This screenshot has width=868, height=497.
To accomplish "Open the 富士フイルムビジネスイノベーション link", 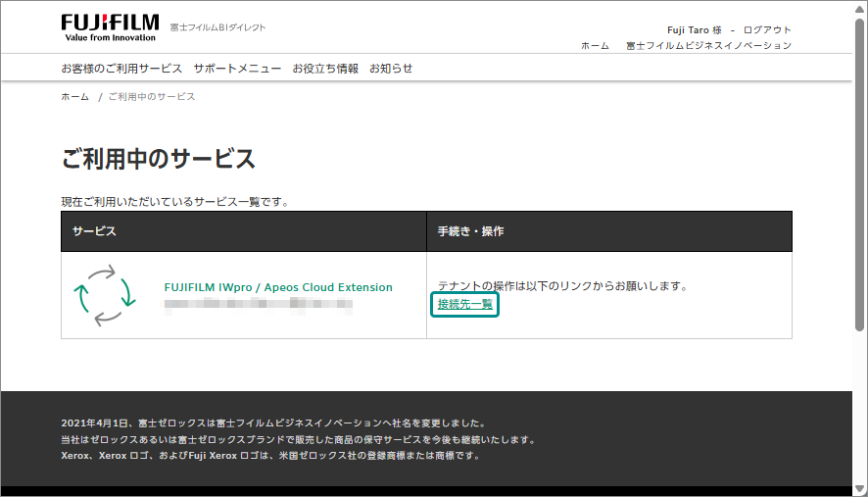I will click(708, 45).
